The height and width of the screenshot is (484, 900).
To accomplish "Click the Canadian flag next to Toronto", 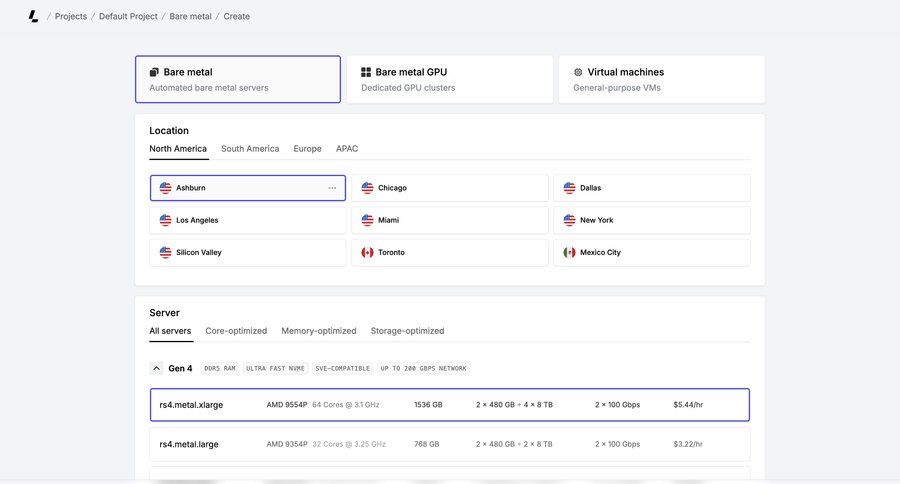I will [367, 252].
